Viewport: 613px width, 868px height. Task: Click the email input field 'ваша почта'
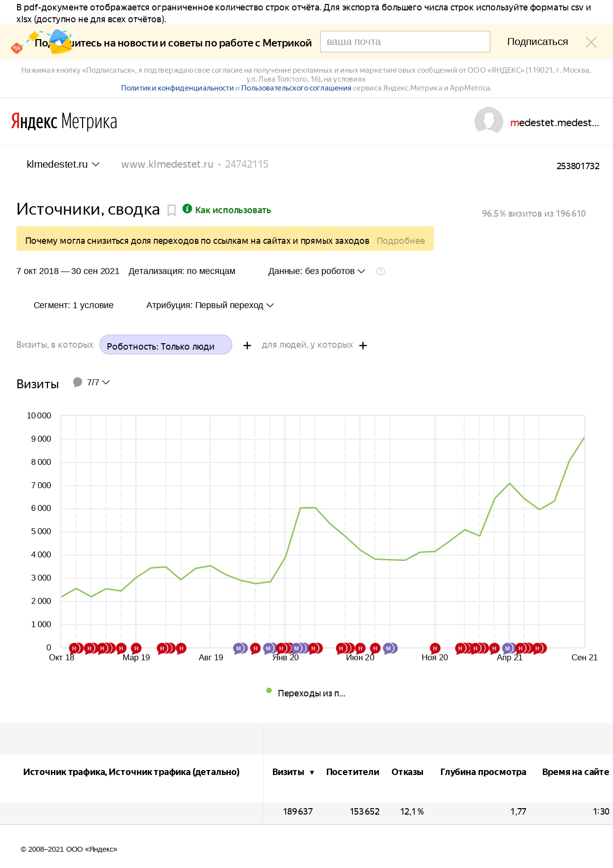[x=405, y=42]
